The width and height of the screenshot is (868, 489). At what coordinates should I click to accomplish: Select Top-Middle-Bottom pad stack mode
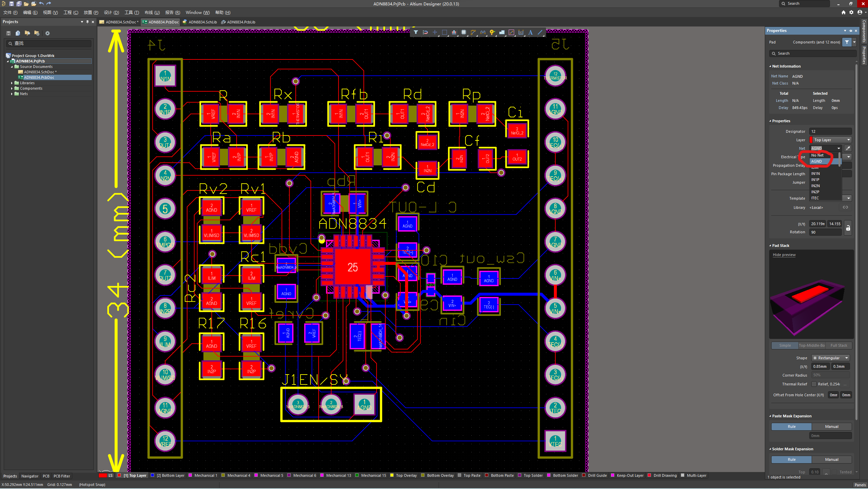tap(812, 345)
